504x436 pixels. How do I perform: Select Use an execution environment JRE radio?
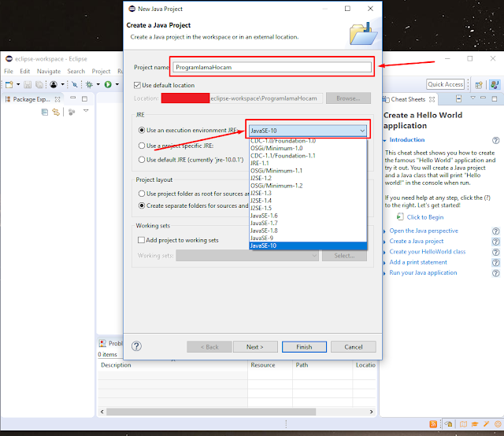tap(142, 130)
